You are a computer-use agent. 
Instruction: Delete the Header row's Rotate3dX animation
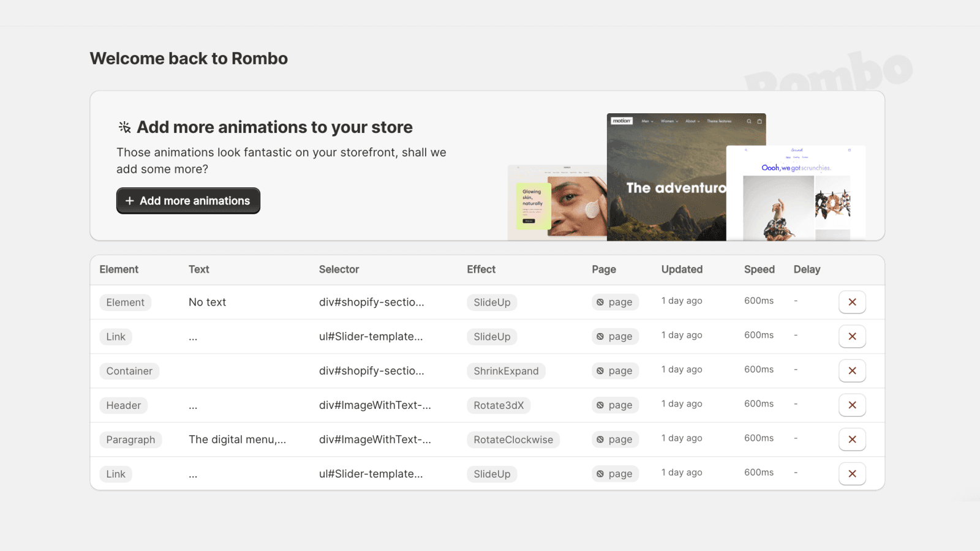[x=852, y=405]
